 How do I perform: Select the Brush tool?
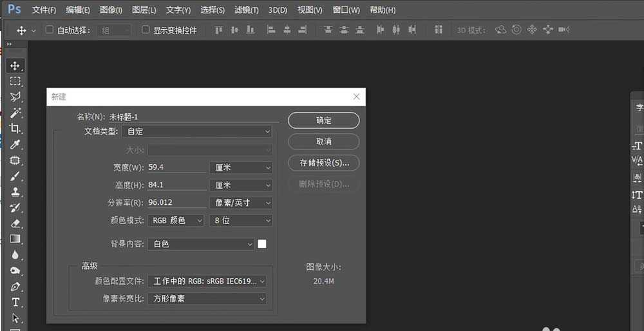tap(15, 176)
